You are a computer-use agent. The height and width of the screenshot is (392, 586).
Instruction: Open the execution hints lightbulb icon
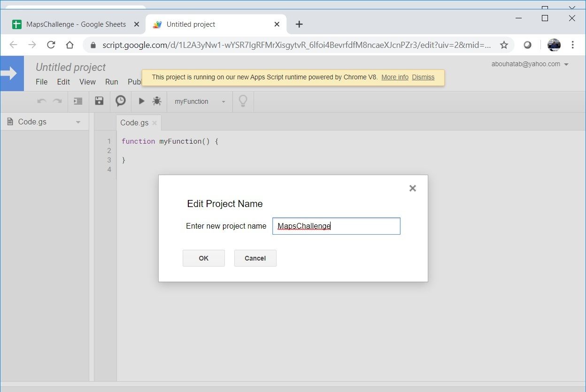coord(243,101)
